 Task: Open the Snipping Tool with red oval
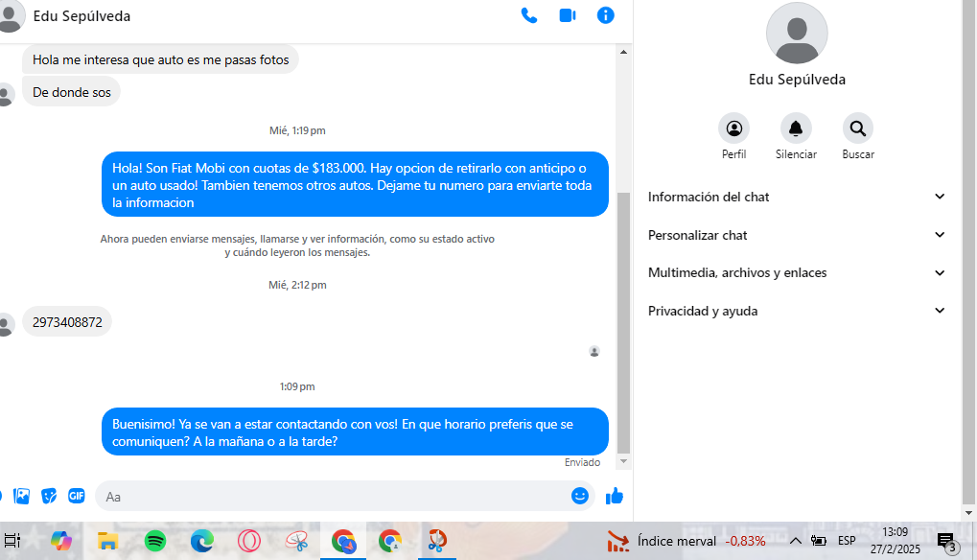coord(296,541)
